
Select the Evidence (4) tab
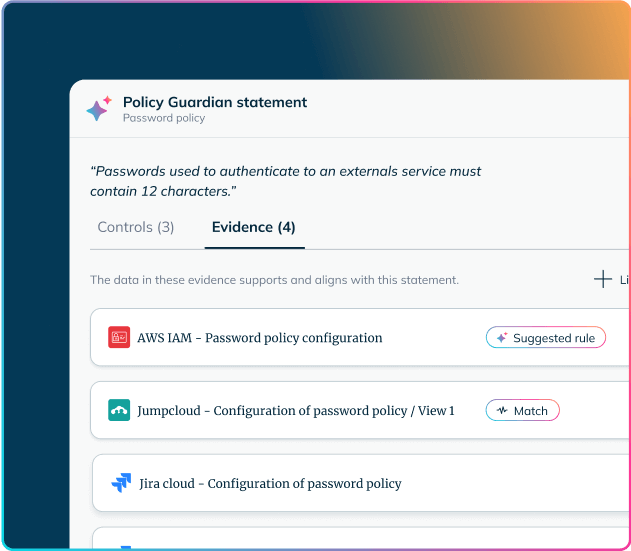click(254, 227)
